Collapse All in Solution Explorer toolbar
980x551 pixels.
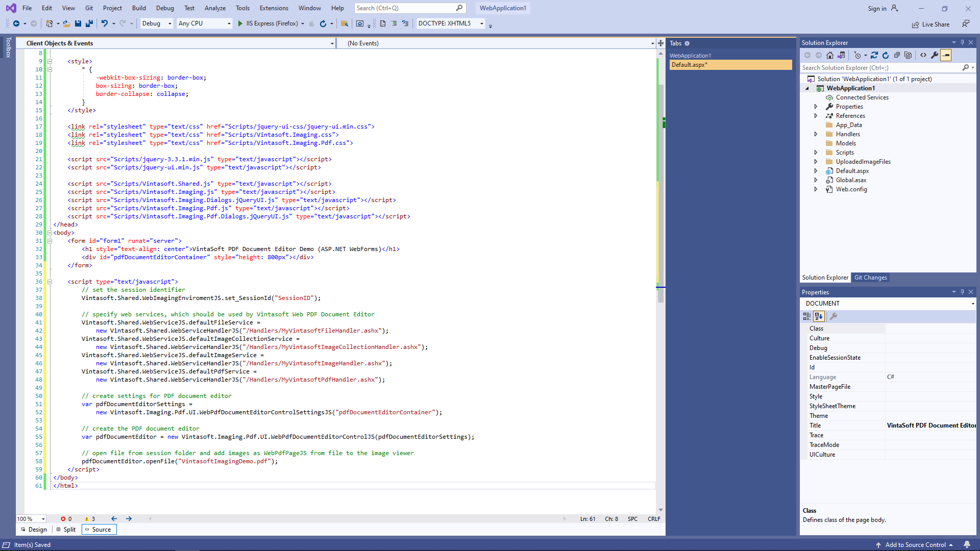tap(897, 55)
